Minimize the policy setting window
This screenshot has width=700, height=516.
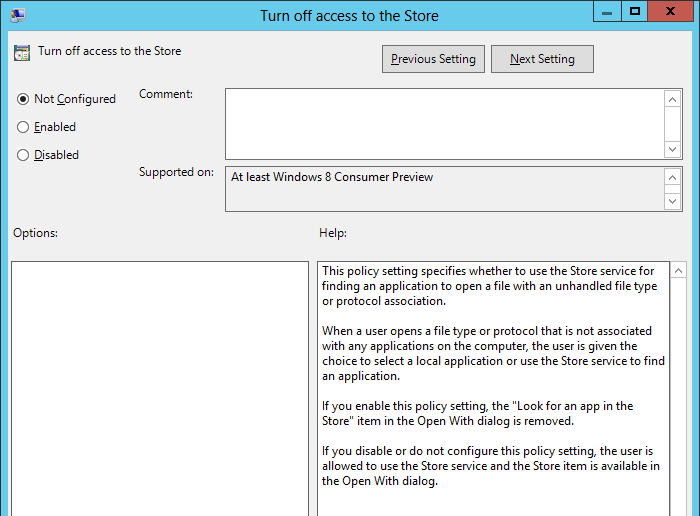coord(606,12)
